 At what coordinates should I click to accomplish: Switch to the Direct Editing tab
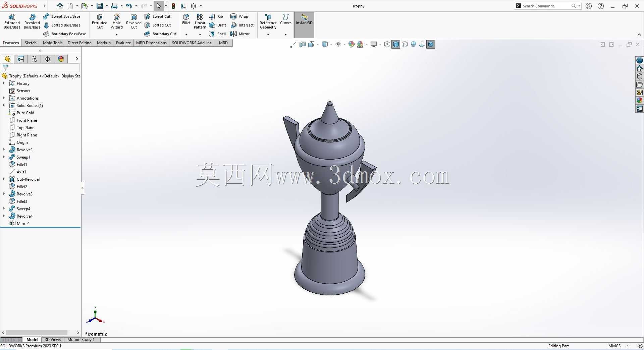79,43
